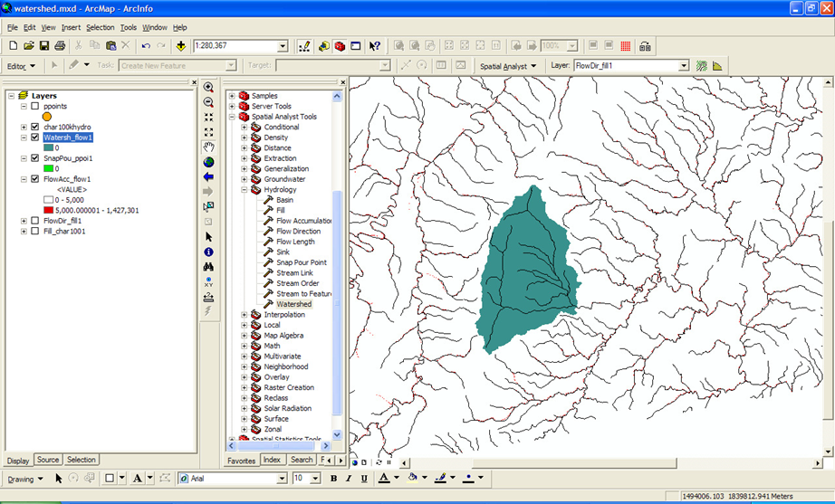
Task: Expand the FlowDir_fill1 layer legend
Action: [24, 221]
